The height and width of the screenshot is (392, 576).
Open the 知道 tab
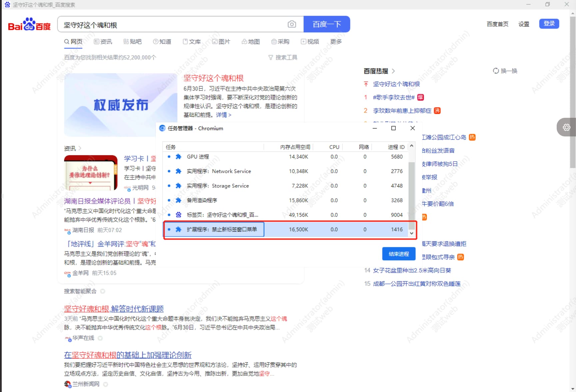[x=162, y=42]
